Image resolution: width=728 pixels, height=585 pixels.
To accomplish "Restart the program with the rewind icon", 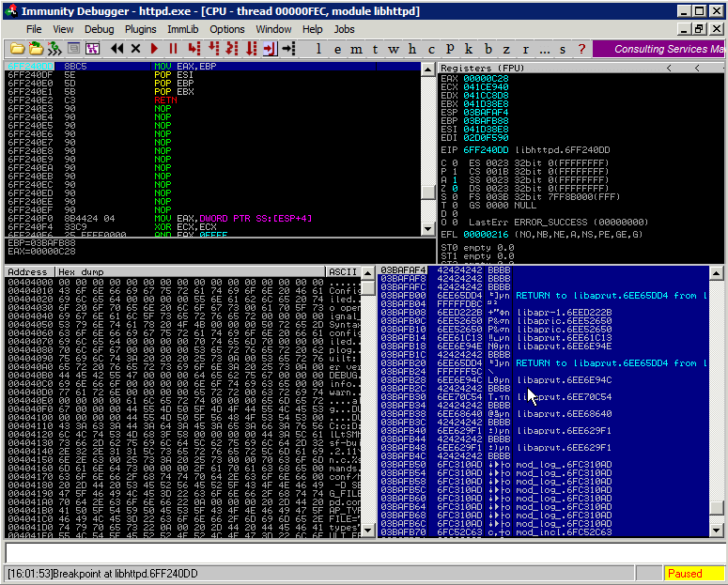I will [116, 49].
